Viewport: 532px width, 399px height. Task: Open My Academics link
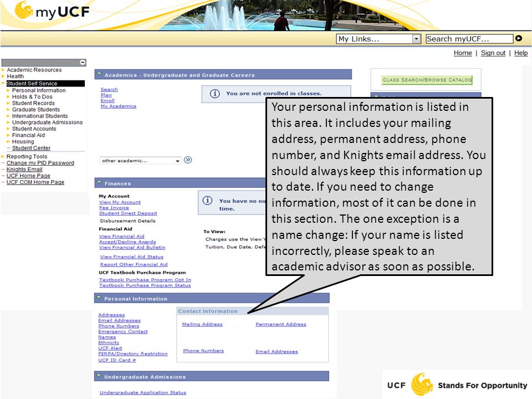pos(119,106)
